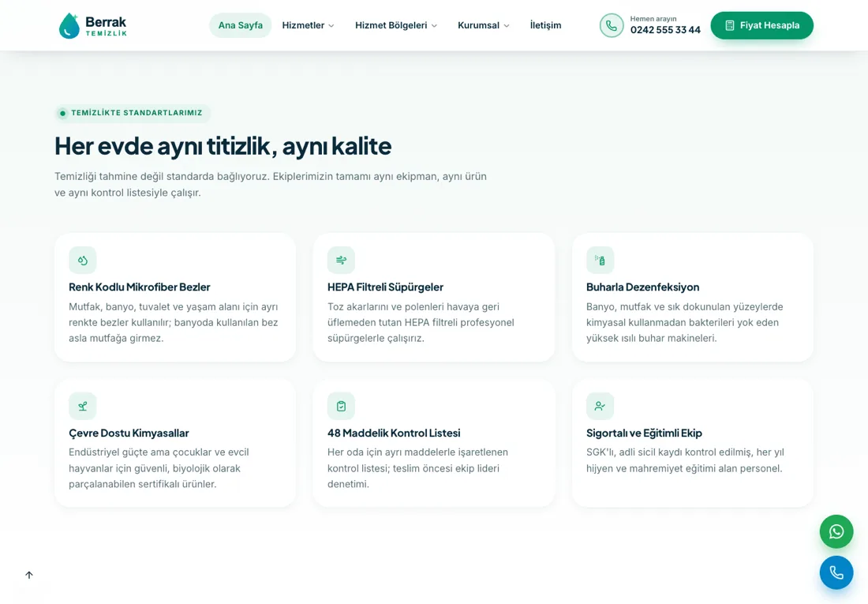
Task: Tap the blue floating phone call button
Action: point(836,572)
